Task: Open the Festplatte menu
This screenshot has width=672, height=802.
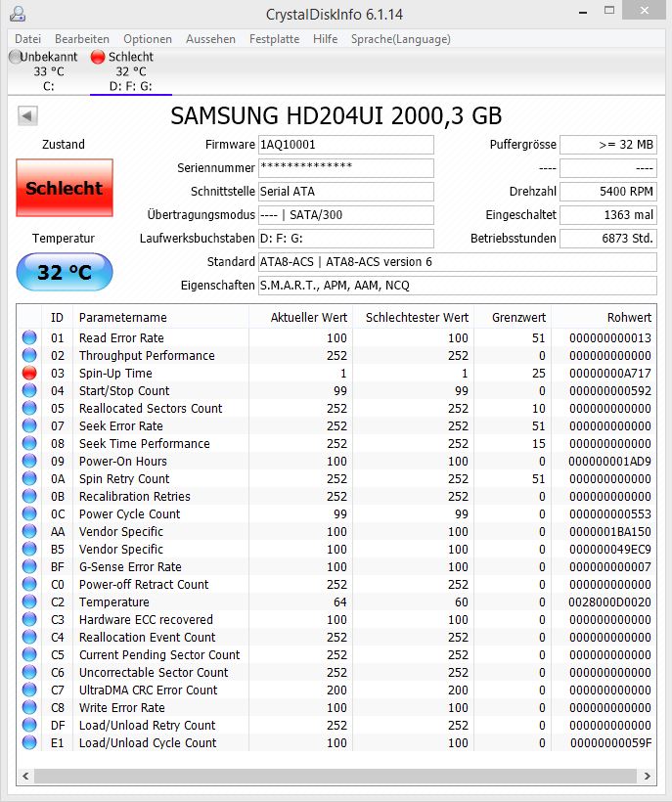Action: 274,39
